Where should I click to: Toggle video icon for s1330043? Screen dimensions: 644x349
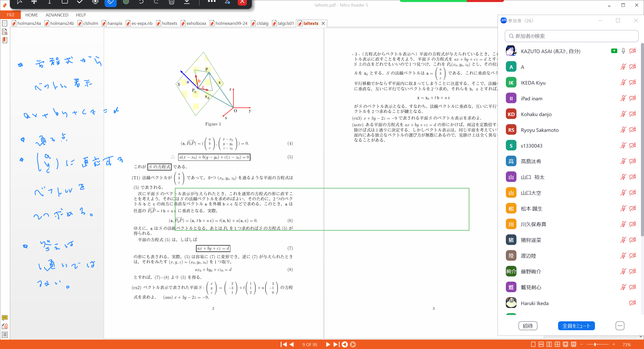pos(633,146)
